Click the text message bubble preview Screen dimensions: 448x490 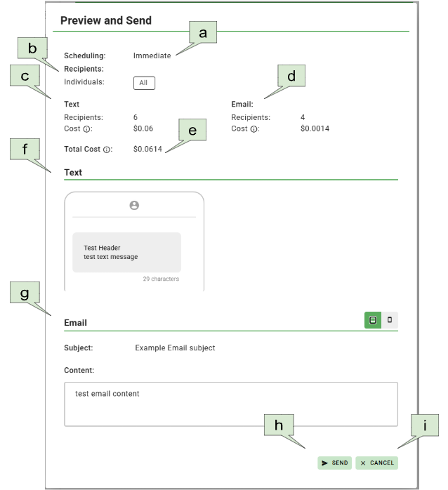[x=127, y=253]
